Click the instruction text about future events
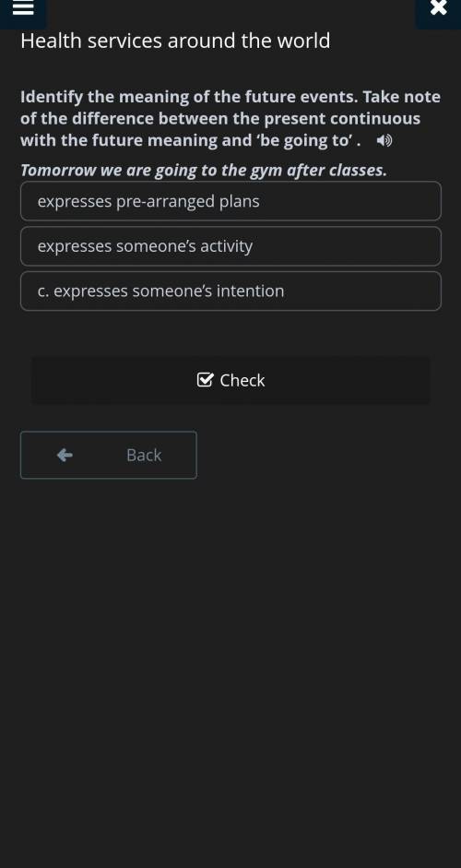 (230, 118)
